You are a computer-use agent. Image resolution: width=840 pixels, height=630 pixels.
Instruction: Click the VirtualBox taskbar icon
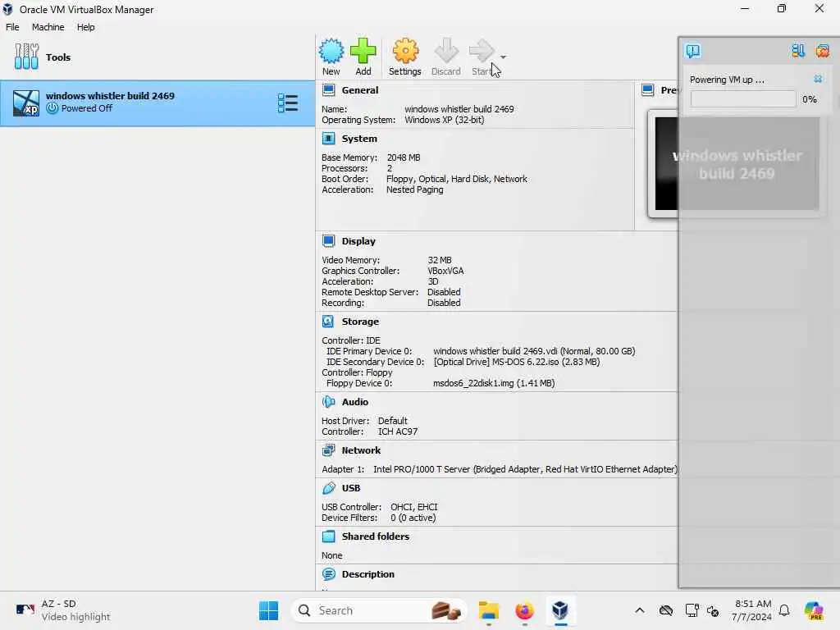[560, 610]
